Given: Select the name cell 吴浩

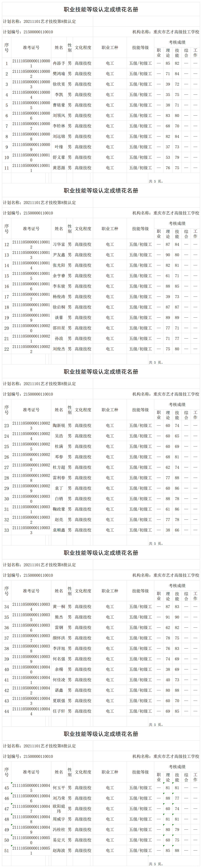Looking at the screenshot, I should (59, 436).
